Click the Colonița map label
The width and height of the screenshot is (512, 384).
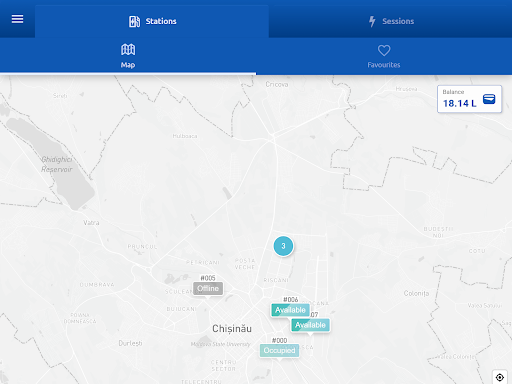click(416, 293)
